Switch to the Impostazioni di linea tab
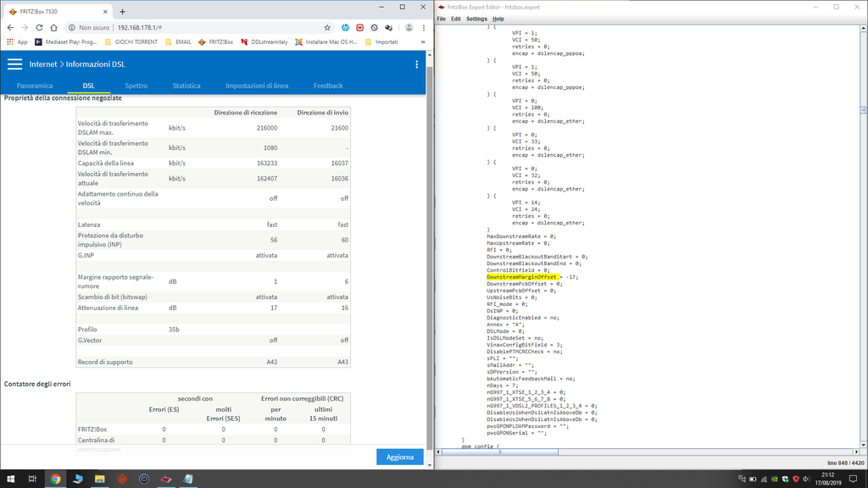Viewport: 868px width, 488px height. tap(257, 86)
